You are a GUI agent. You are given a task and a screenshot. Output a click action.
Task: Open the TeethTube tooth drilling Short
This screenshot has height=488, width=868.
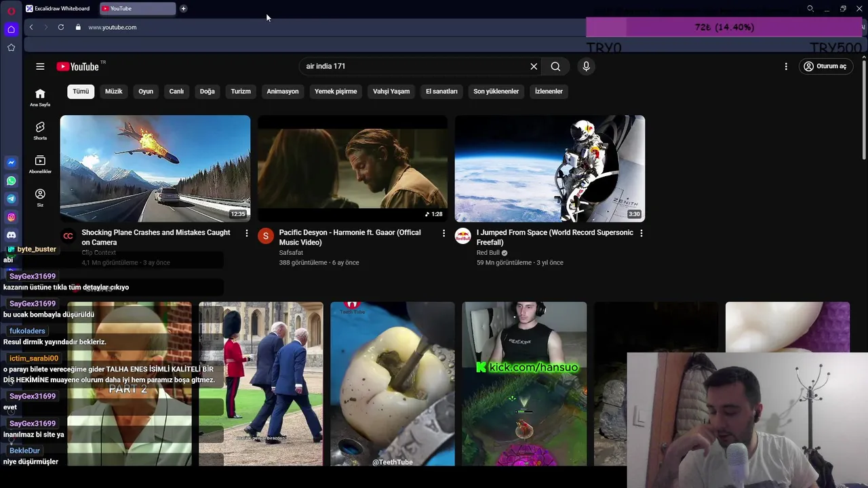click(x=393, y=384)
